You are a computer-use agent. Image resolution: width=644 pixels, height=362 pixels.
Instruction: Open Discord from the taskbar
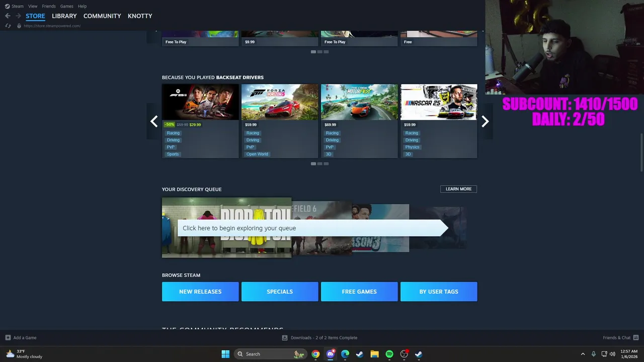(331, 354)
